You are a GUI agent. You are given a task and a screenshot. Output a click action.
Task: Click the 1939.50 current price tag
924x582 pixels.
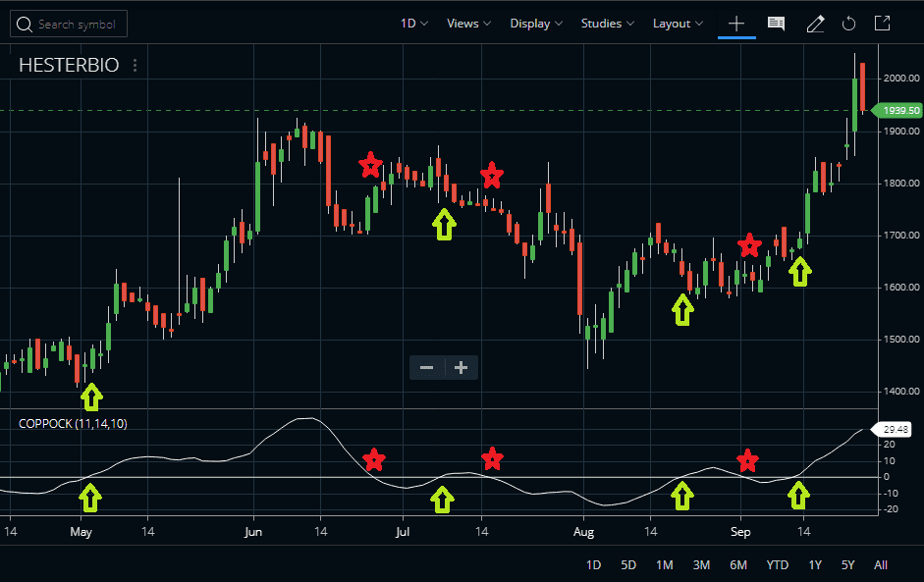pos(897,110)
